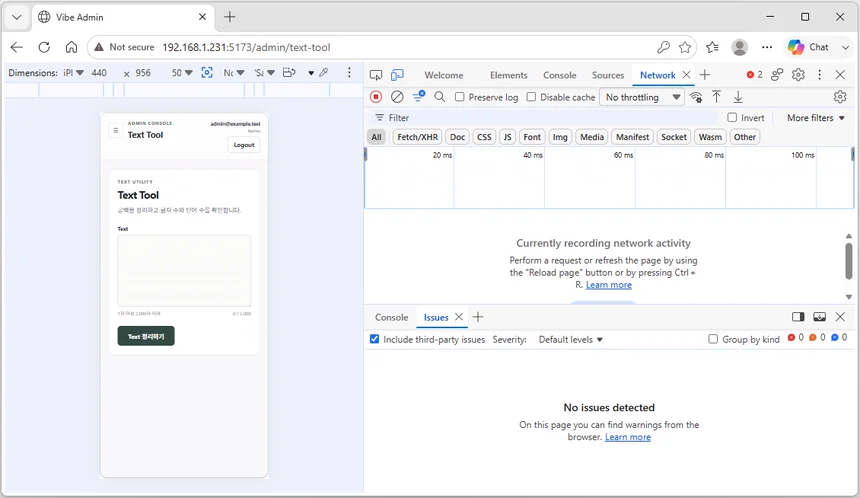
Task: Click the hamburger menu in Admin Console
Action: coord(115,131)
